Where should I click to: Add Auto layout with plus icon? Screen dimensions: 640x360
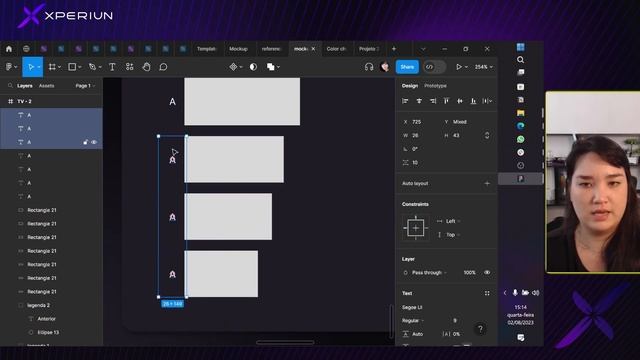tap(487, 184)
